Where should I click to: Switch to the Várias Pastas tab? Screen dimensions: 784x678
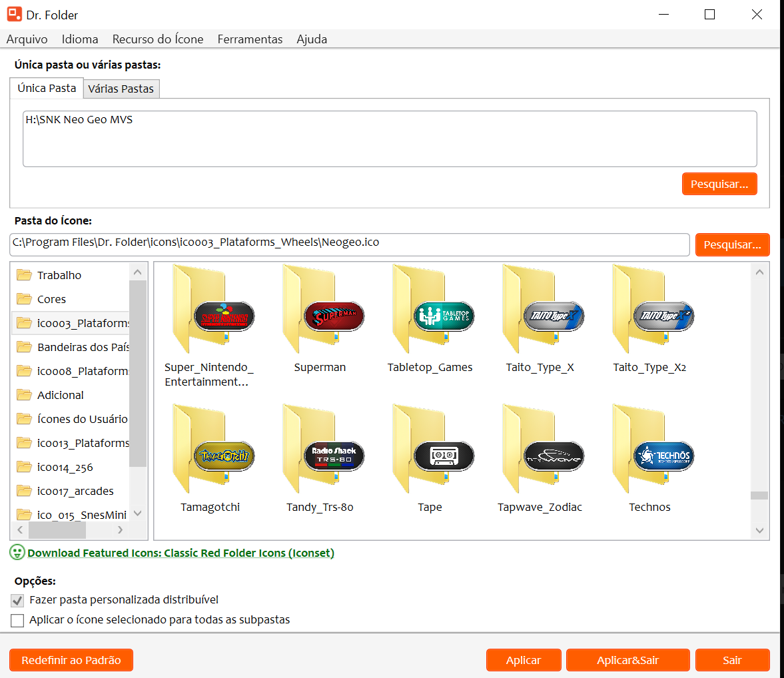(x=121, y=89)
